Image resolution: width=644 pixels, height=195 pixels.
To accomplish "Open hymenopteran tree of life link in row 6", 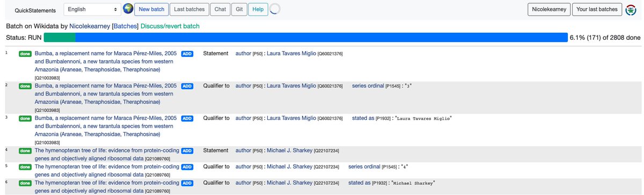I will click(107, 187).
